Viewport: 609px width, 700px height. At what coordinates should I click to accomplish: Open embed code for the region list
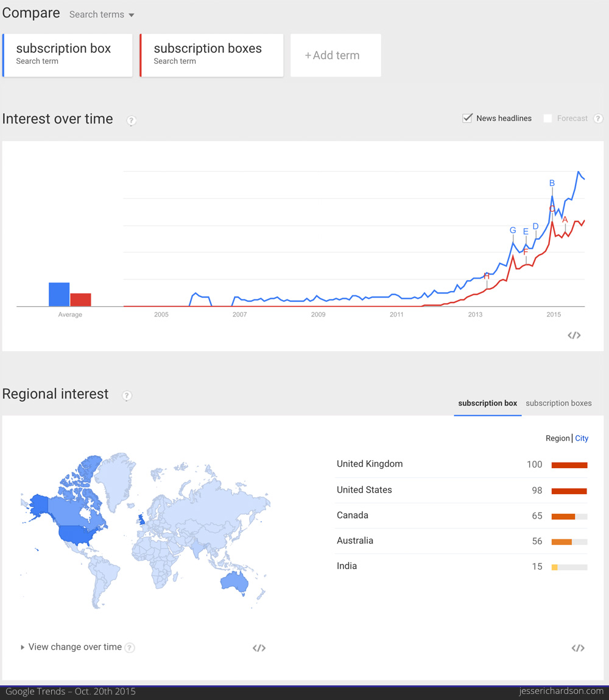coord(578,648)
